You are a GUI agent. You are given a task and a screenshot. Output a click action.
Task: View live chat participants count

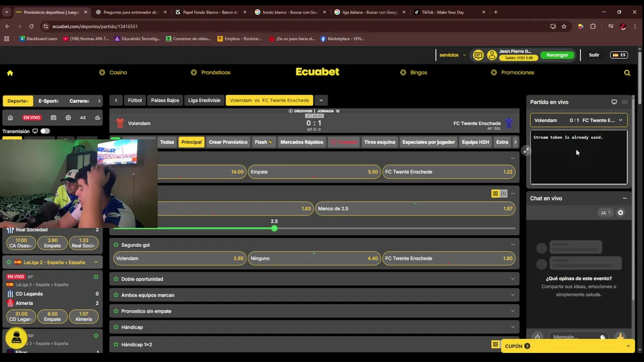point(605,213)
